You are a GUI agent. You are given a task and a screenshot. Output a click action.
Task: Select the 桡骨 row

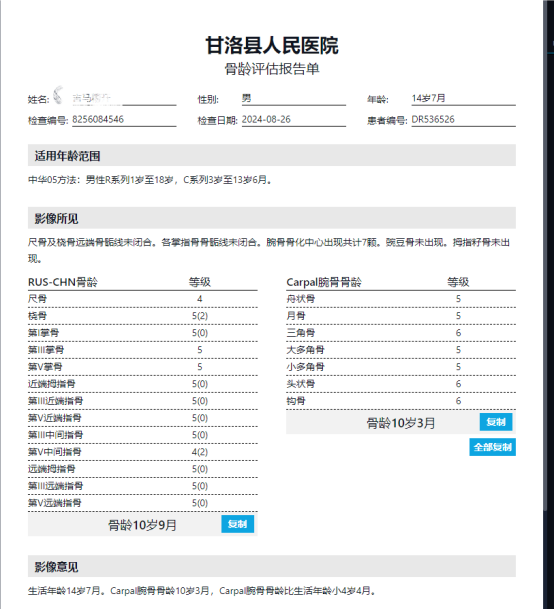pyautogui.click(x=143, y=316)
